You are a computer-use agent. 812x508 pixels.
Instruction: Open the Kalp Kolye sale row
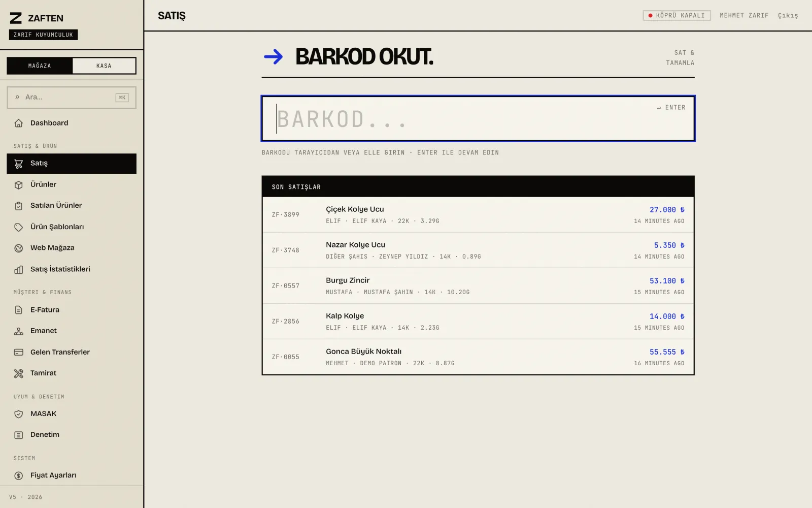pyautogui.click(x=478, y=322)
